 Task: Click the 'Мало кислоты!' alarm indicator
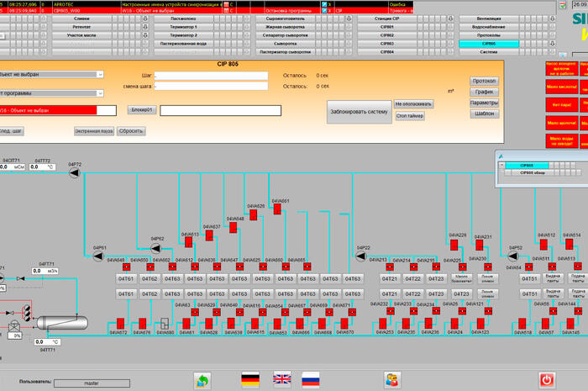[x=562, y=87]
